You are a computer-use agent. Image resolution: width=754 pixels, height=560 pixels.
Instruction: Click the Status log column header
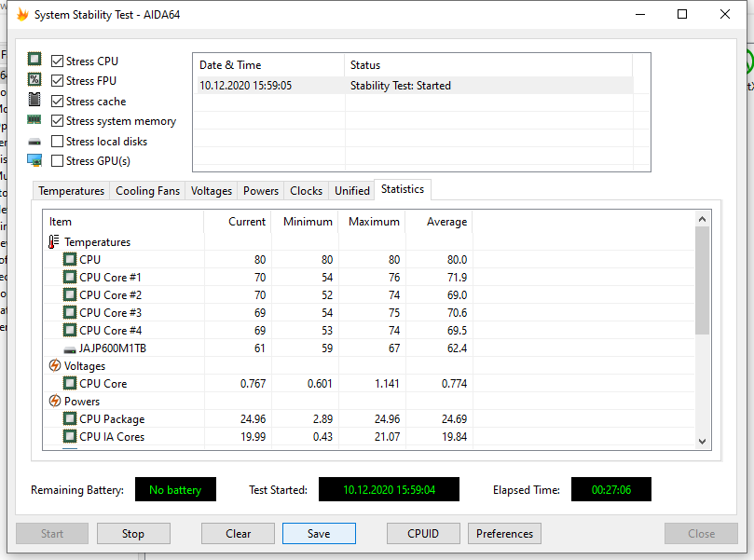pyautogui.click(x=488, y=65)
